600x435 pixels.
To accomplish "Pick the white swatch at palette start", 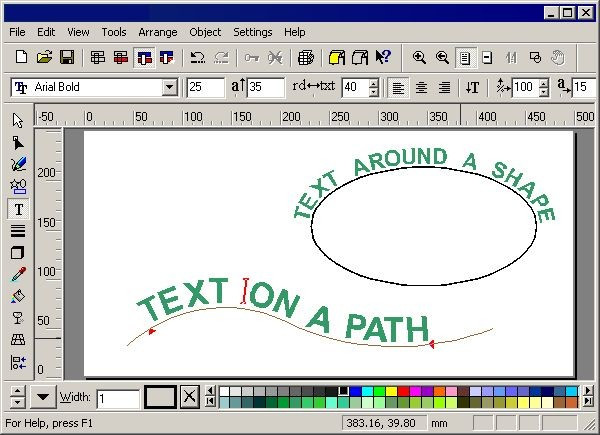I will [x=225, y=391].
